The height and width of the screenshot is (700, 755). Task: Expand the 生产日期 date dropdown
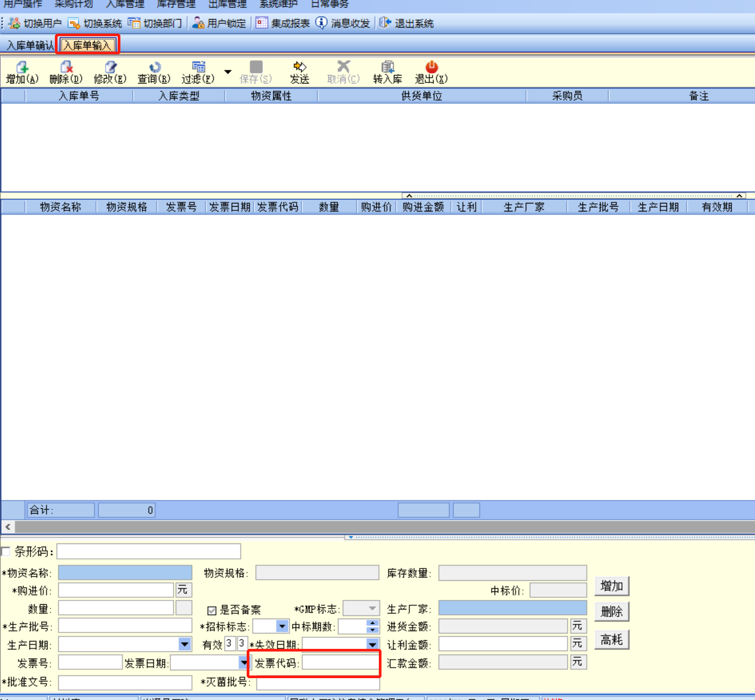184,644
